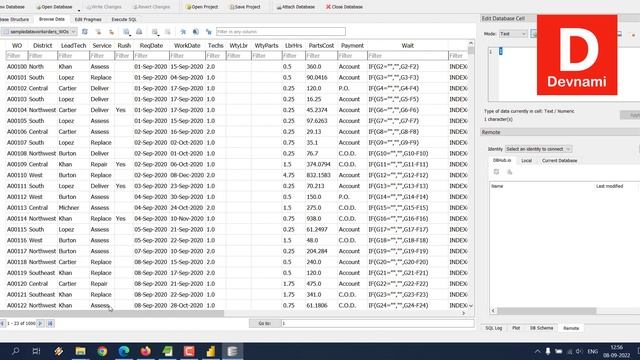640x360 pixels.
Task: Select the Current Database tab
Action: click(559, 160)
